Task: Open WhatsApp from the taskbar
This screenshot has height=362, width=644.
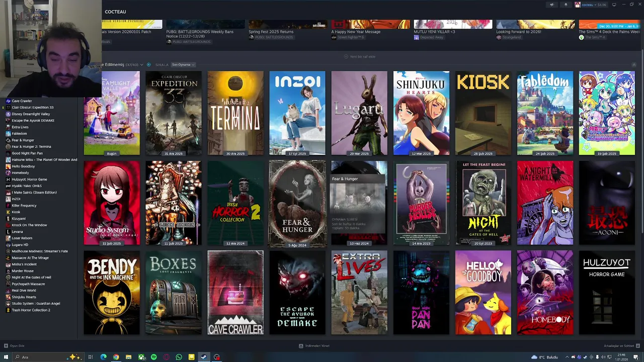Action: (179, 357)
